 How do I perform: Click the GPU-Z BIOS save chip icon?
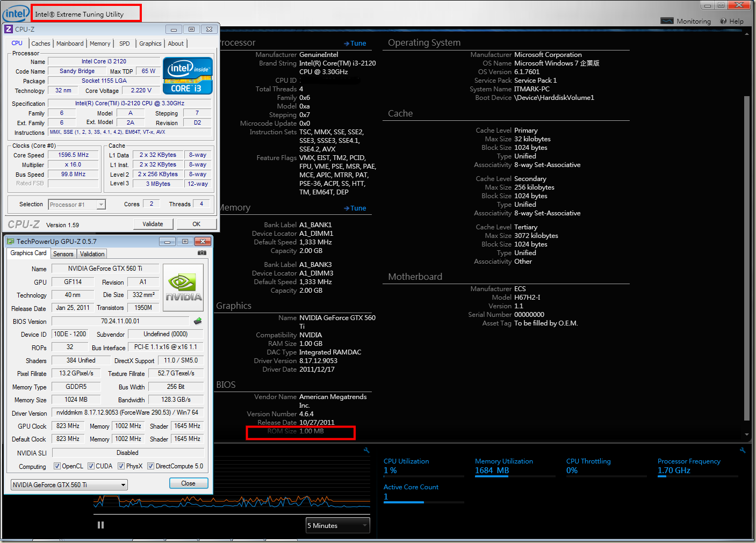pos(198,321)
